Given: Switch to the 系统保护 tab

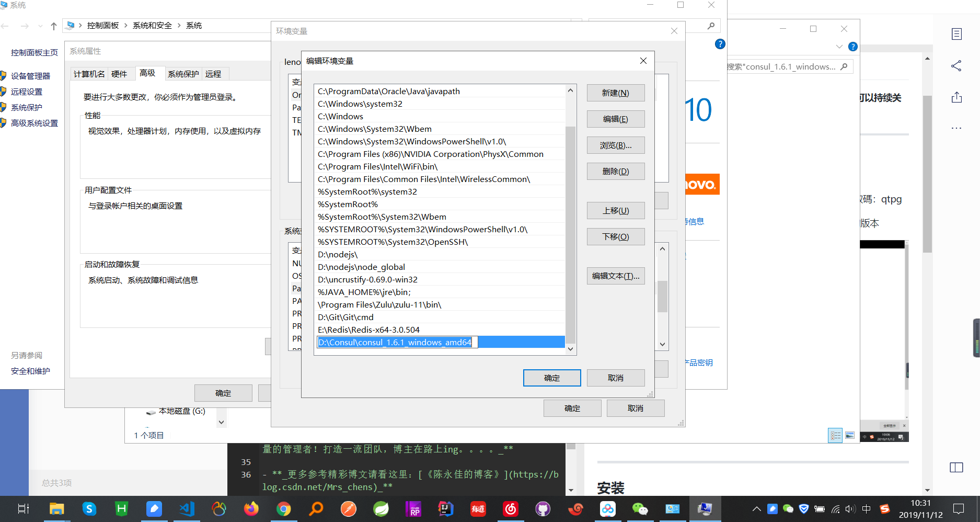Looking at the screenshot, I should point(183,74).
